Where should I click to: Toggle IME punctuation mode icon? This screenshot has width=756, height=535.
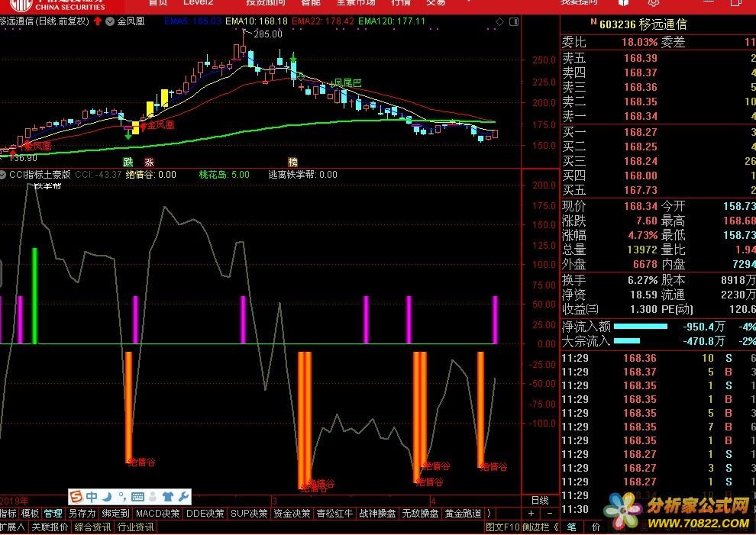pyautogui.click(x=121, y=496)
